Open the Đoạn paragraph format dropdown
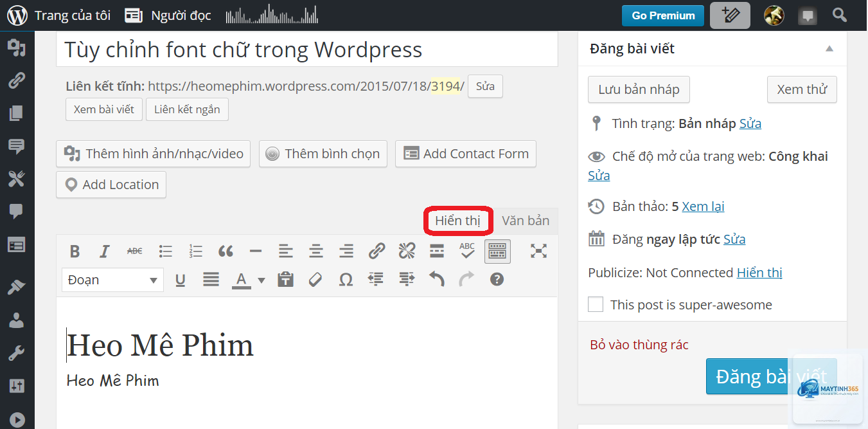This screenshot has height=429, width=868. click(x=113, y=280)
